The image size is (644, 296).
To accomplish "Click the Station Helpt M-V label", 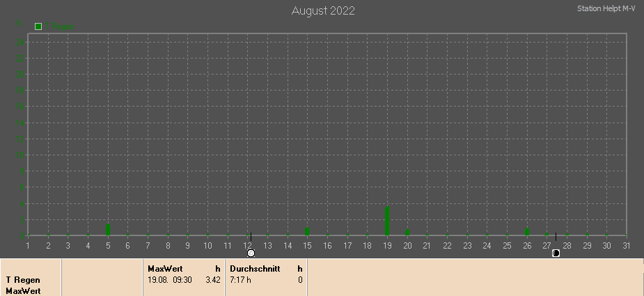I will pos(606,8).
